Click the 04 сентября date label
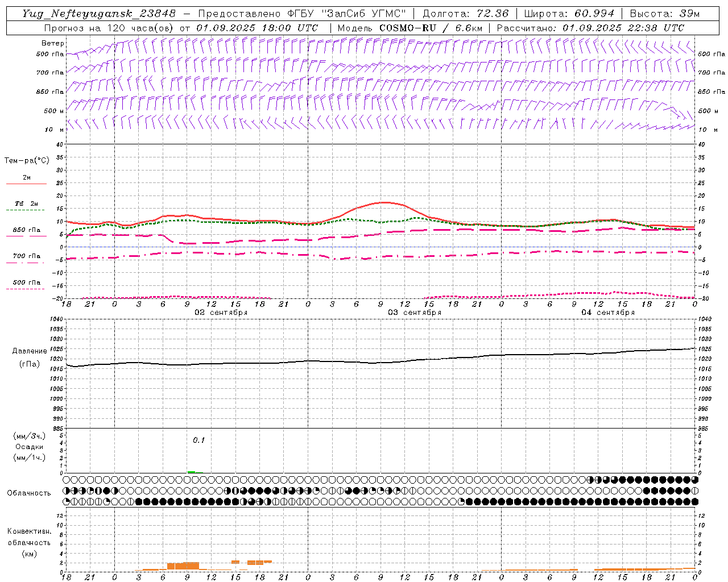This screenshot has height=582, width=728. click(x=608, y=313)
